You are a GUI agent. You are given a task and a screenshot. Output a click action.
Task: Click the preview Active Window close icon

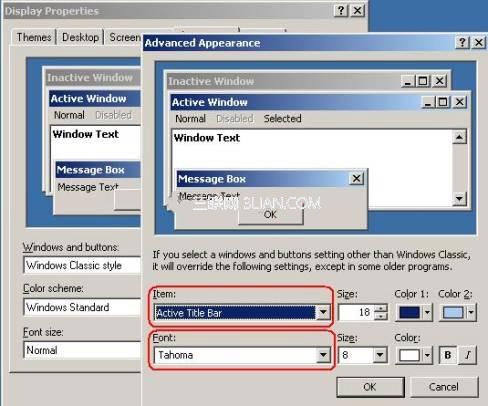459,102
